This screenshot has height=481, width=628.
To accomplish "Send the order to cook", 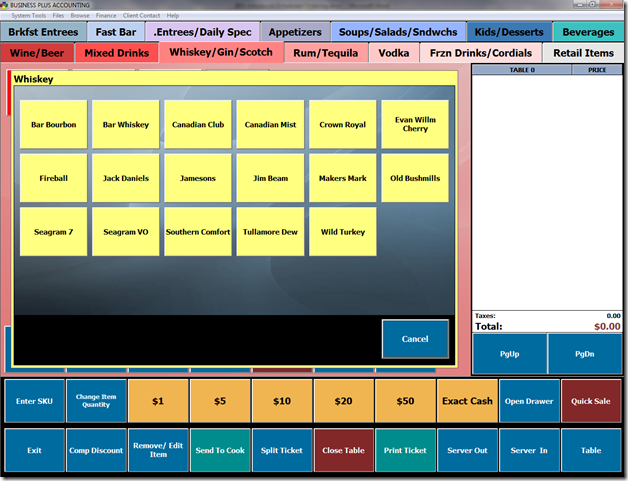I will [x=220, y=450].
